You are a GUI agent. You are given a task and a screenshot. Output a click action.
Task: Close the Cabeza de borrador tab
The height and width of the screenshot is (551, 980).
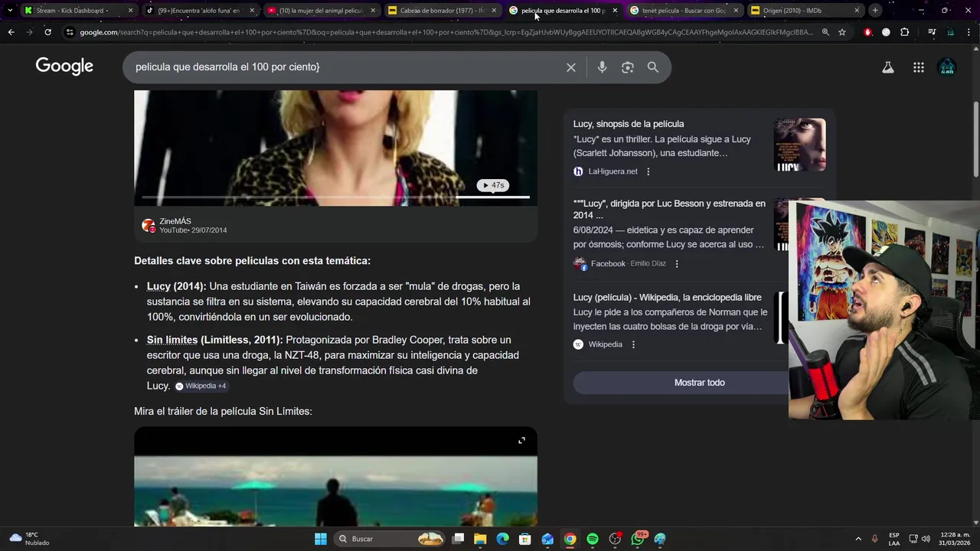[x=494, y=11]
